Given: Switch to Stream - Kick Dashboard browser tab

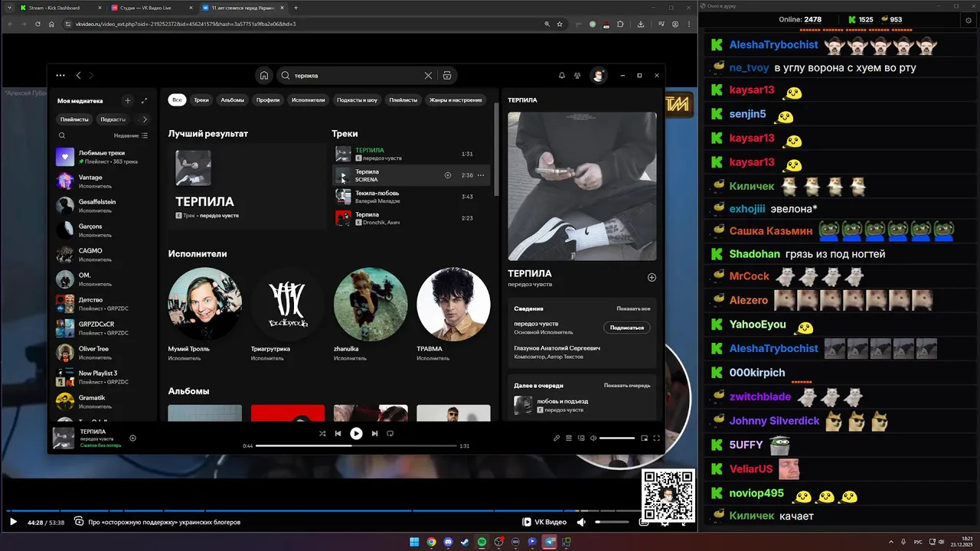Looking at the screenshot, I should (60, 8).
